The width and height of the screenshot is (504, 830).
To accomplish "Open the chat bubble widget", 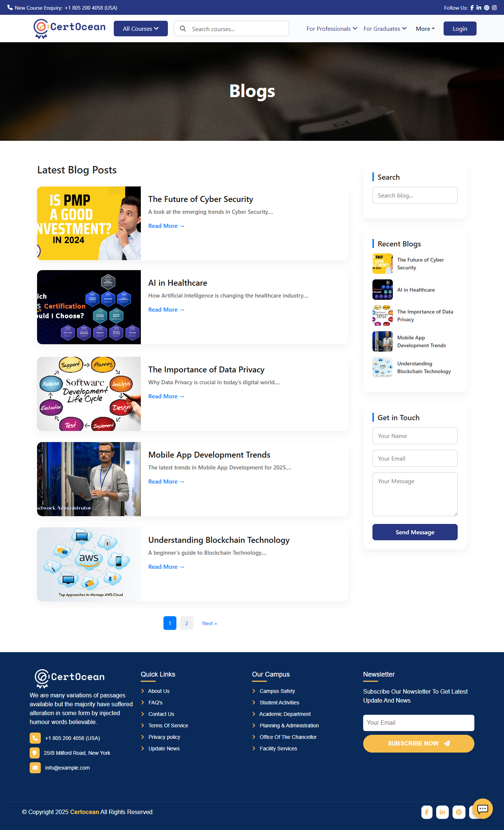I will click(483, 809).
